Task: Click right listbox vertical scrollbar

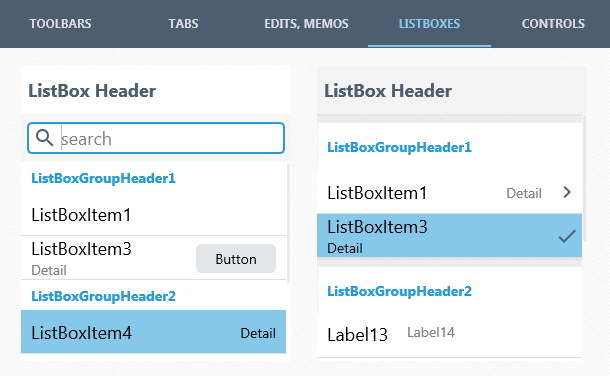Action: click(584, 178)
